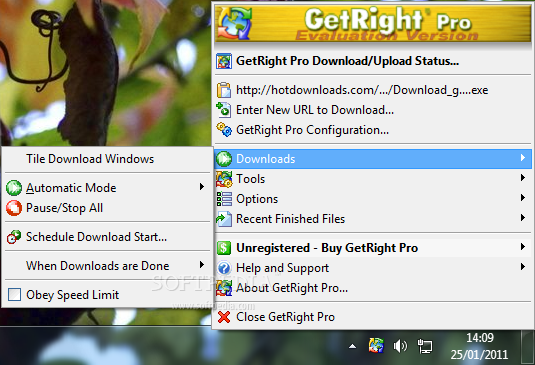535x365 pixels.
Task: Click the Options list icon
Action: point(224,199)
